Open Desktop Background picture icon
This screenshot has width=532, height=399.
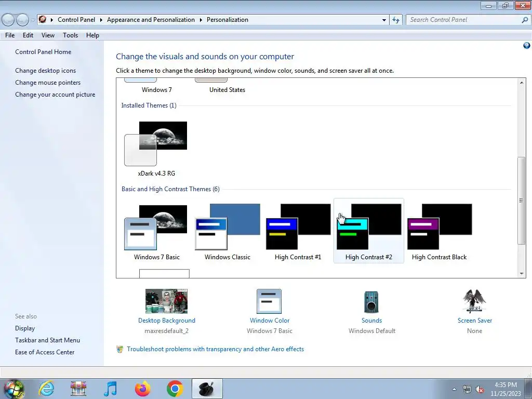click(166, 301)
